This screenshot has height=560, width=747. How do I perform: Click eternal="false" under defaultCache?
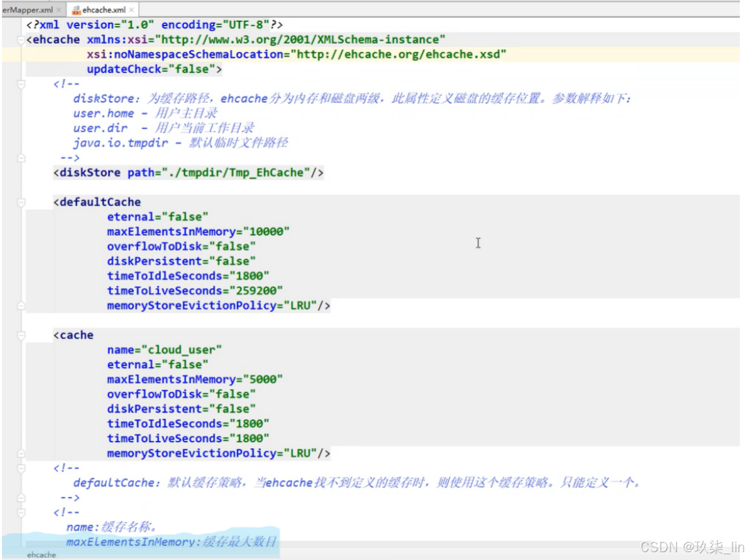(158, 217)
